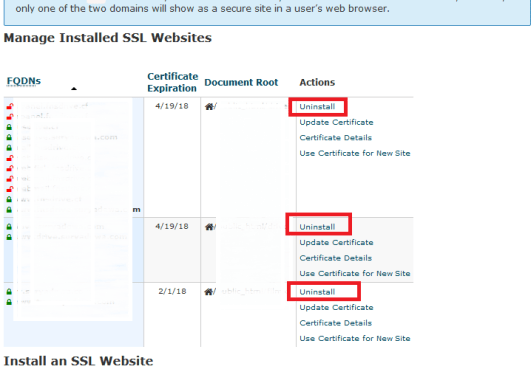Viewport: 531px width, 372px height.
Task: Sort by the Document Root column
Action: click(241, 82)
